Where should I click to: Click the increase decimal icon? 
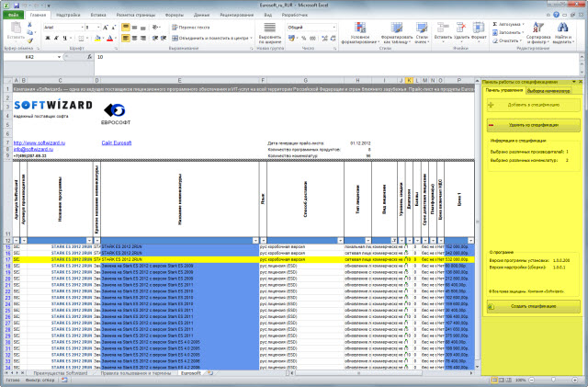[324, 38]
